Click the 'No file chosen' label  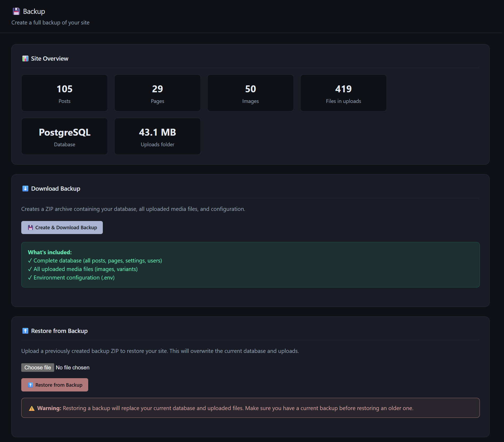coord(73,368)
